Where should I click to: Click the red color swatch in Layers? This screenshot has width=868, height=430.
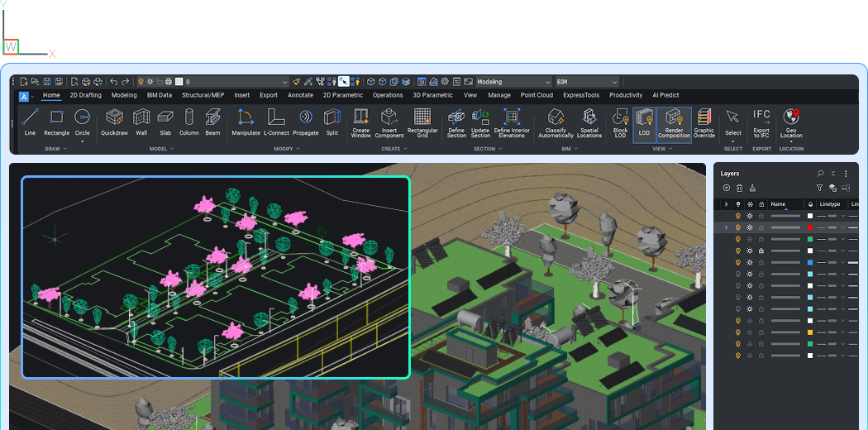point(810,227)
